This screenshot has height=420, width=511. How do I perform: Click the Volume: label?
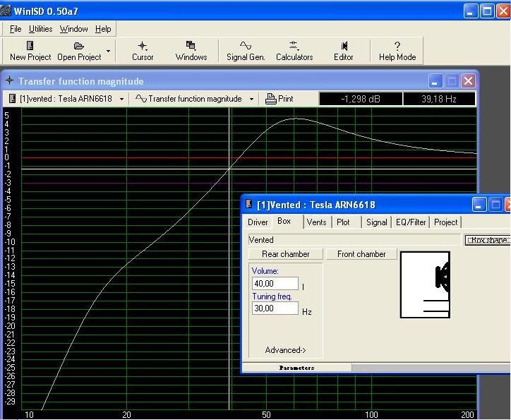(265, 271)
